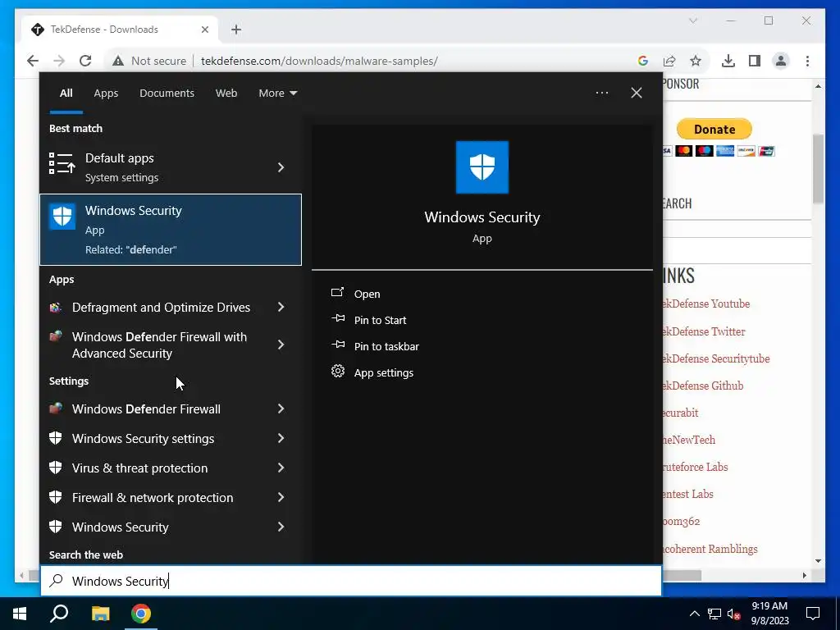Click the Google icon in address bar
The height and width of the screenshot is (630, 840).
643,61
